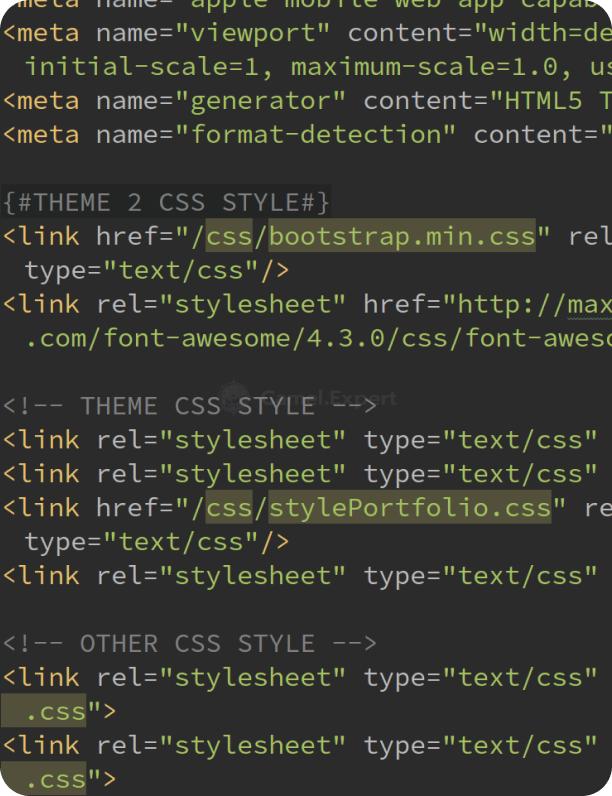612x796 pixels.
Task: Click the "viewport" meta name value
Action: 254,32
